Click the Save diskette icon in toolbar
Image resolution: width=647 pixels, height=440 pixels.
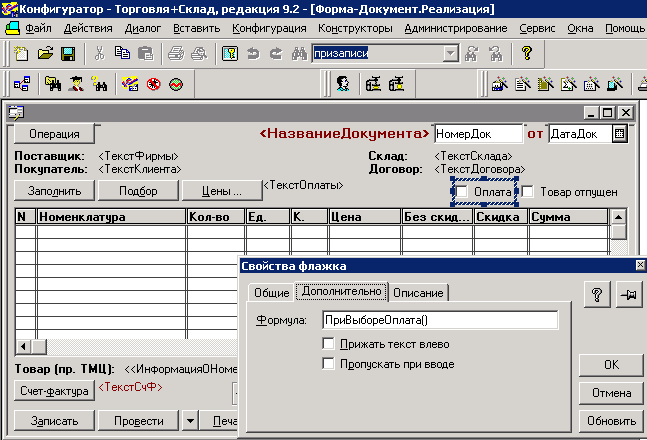68,52
